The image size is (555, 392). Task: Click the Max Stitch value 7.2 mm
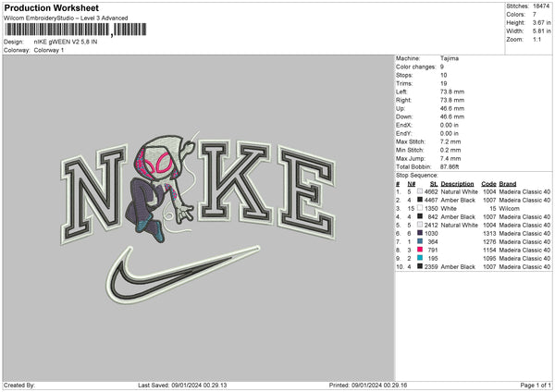pos(450,141)
